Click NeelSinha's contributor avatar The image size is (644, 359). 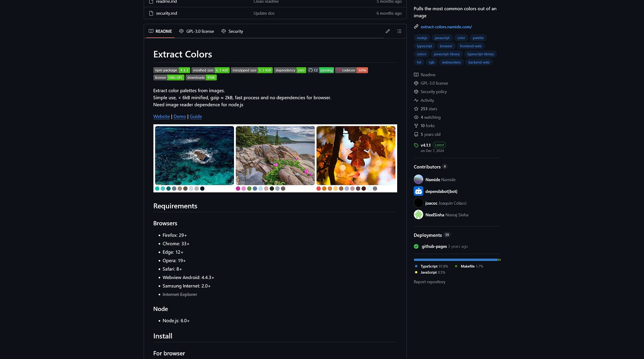(418, 215)
